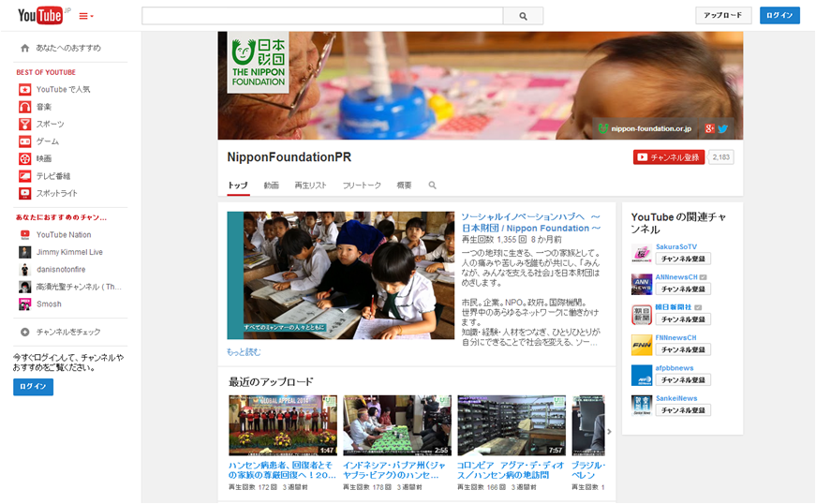Open 最近のアップロード section heading
816x504 pixels.
click(x=271, y=382)
